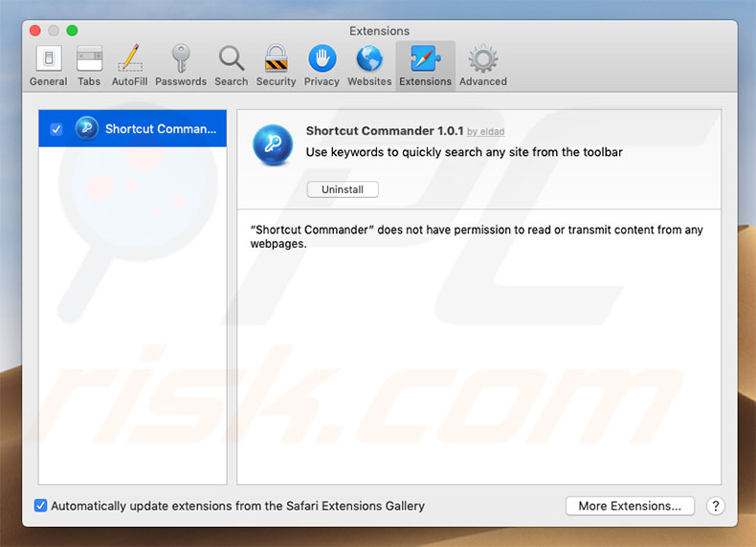Toggle automatic extension updates checkbox
The height and width of the screenshot is (547, 756).
(x=40, y=506)
